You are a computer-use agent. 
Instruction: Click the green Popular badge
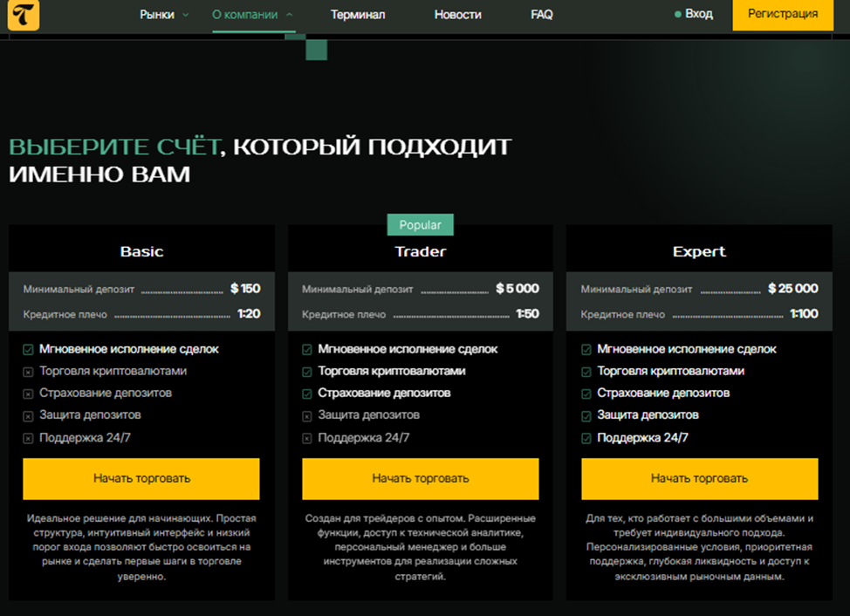(420, 225)
